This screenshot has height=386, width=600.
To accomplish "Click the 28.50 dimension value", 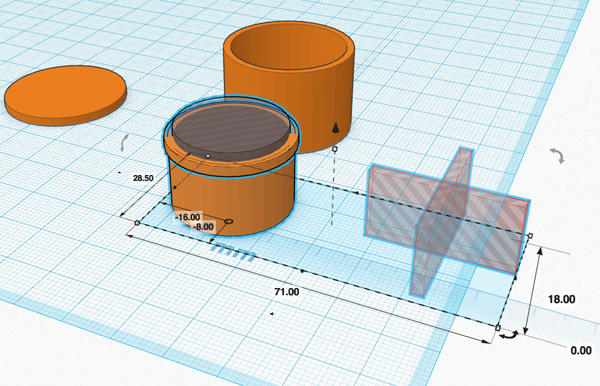I will point(143,178).
